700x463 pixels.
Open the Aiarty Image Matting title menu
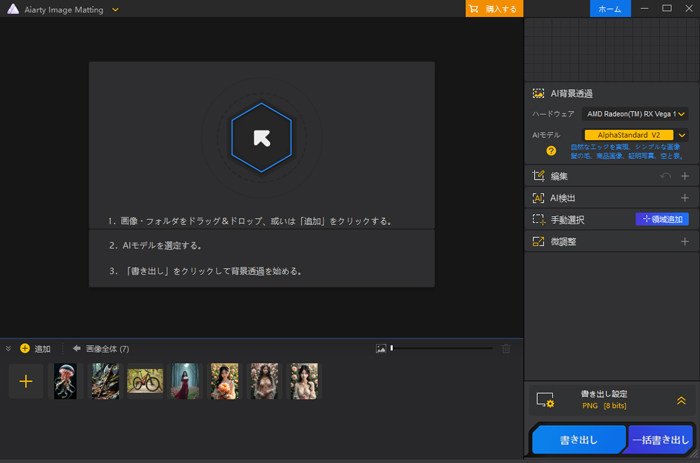[115, 9]
